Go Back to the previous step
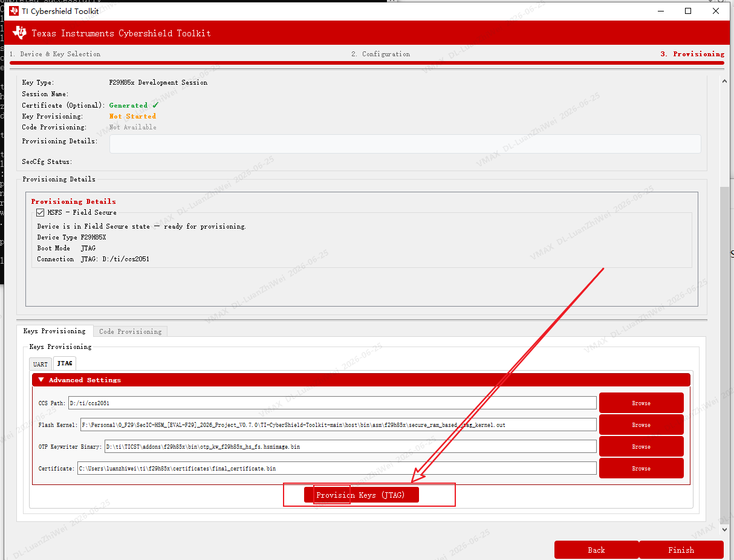 596,550
